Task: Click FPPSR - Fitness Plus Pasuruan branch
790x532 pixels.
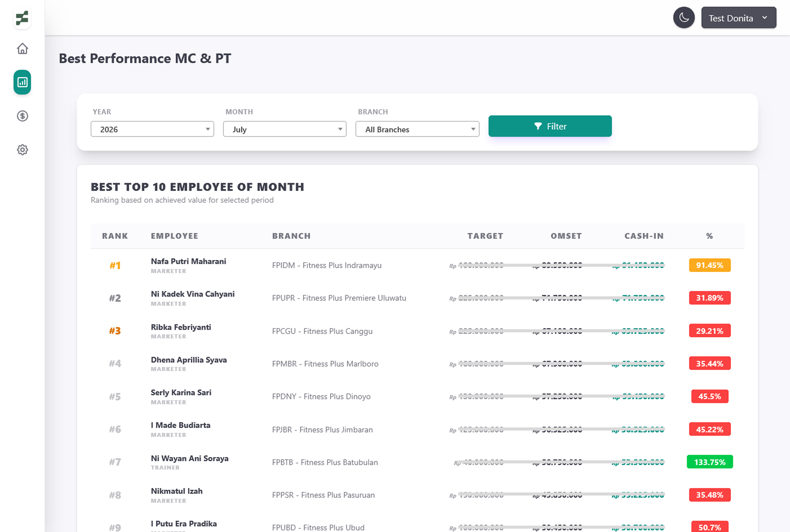Action: (x=323, y=495)
